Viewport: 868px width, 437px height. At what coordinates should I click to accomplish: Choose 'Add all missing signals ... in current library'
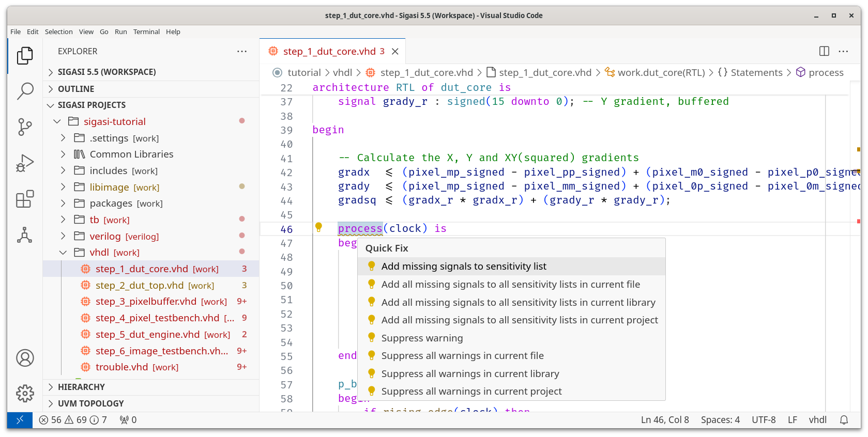pos(511,303)
